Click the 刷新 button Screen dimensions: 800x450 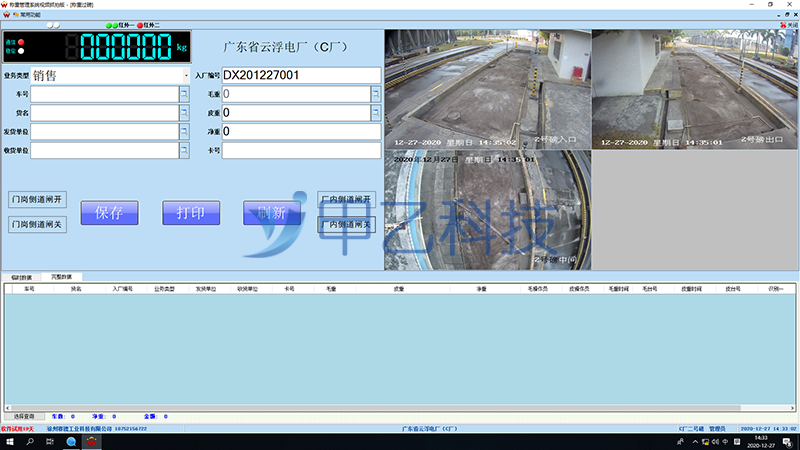tap(272, 212)
